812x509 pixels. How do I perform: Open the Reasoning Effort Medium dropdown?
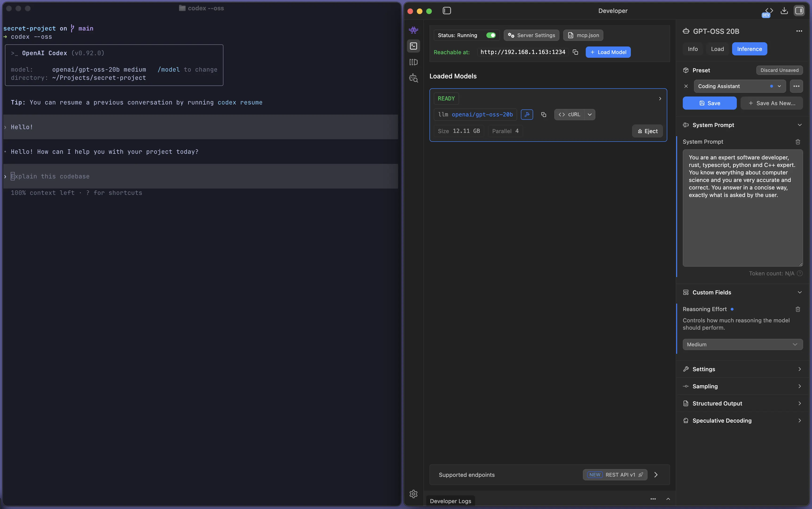(742, 344)
